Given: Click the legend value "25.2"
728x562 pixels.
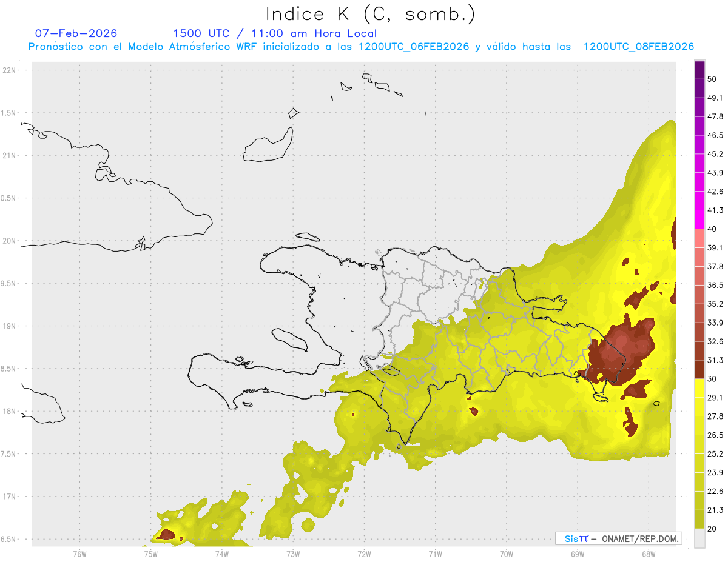Looking at the screenshot, I should 715,454.
